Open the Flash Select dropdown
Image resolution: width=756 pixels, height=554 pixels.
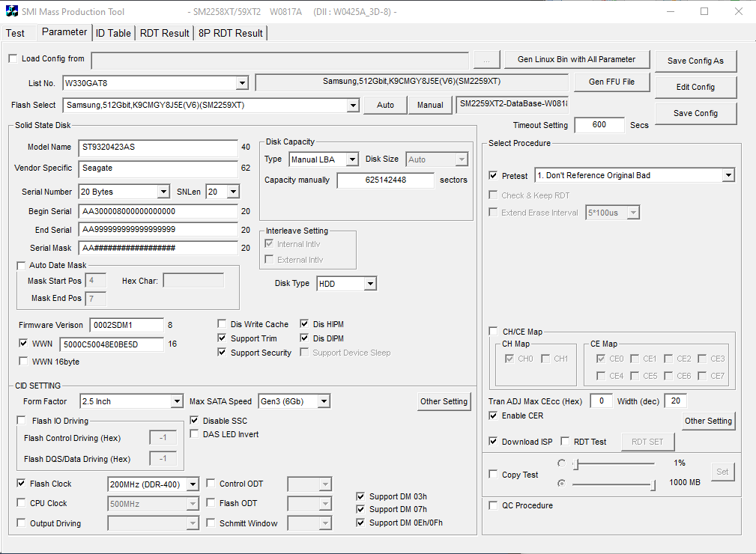tap(352, 105)
